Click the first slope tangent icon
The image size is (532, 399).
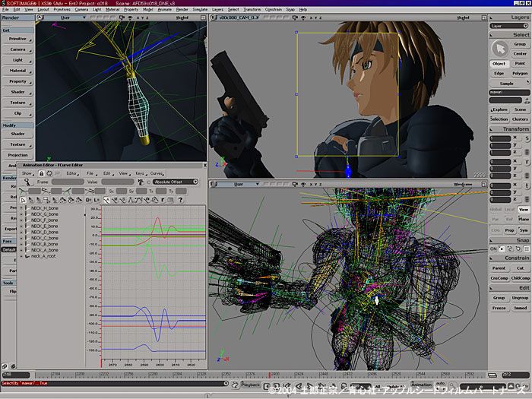[23, 191]
